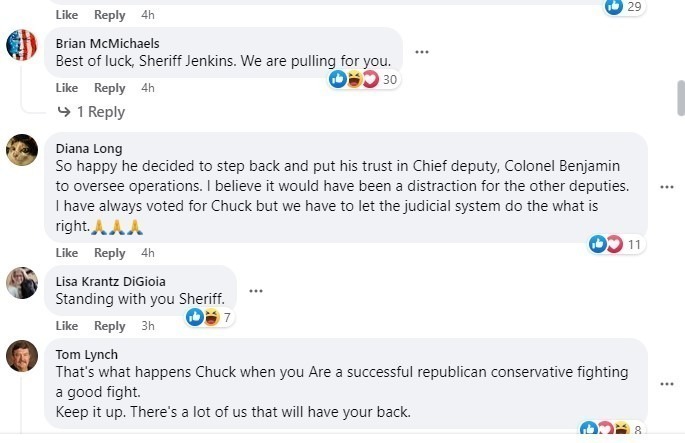The width and height of the screenshot is (685, 443).
Task: Expand the 1 Reply thread
Action: pyautogui.click(x=91, y=112)
